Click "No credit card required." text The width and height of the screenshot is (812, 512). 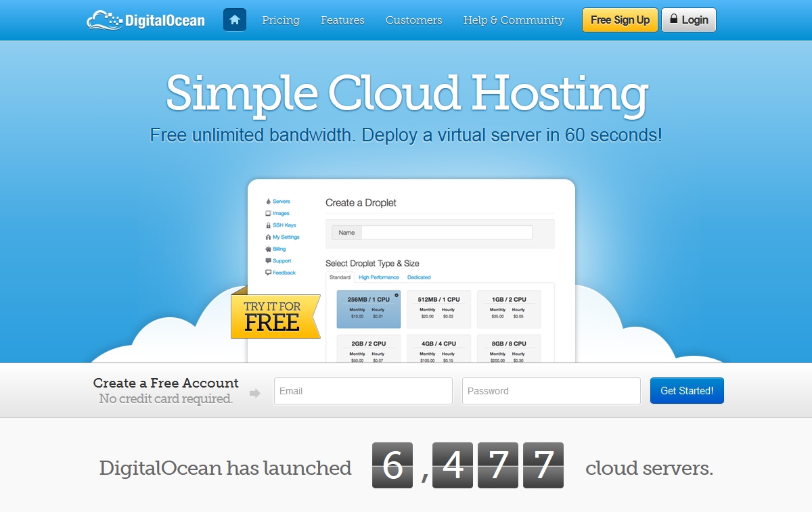[166, 399]
